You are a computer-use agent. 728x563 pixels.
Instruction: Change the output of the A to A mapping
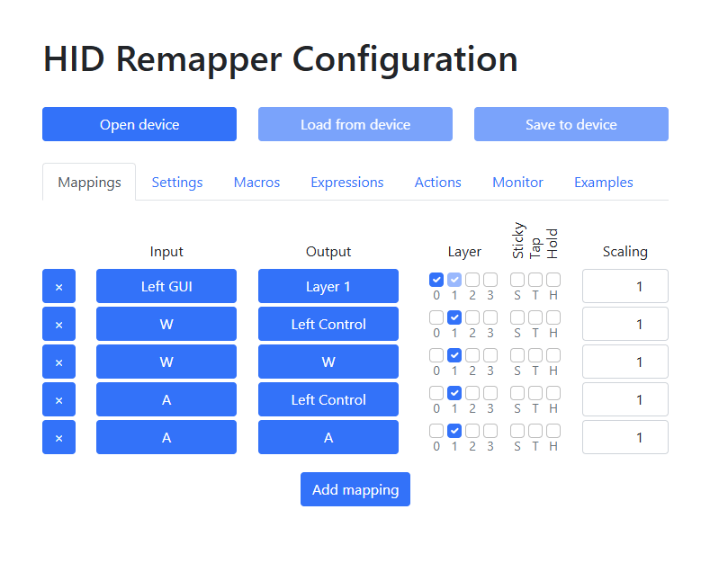(x=328, y=437)
